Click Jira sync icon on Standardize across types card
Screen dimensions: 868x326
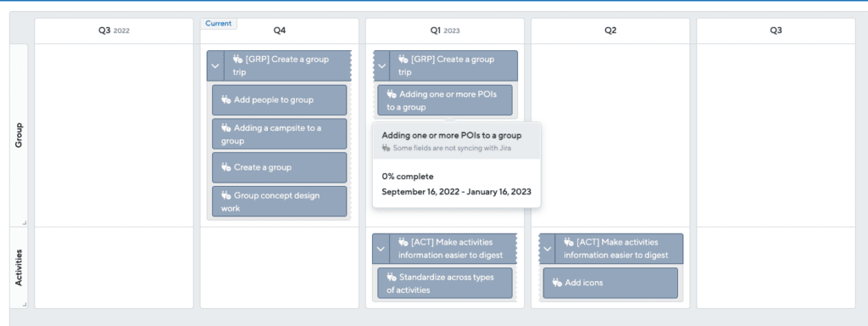[392, 277]
